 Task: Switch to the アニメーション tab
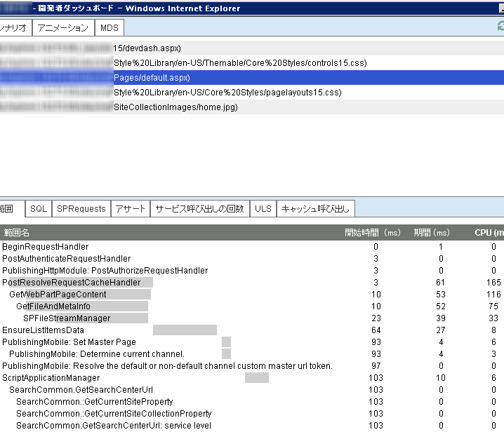63,28
